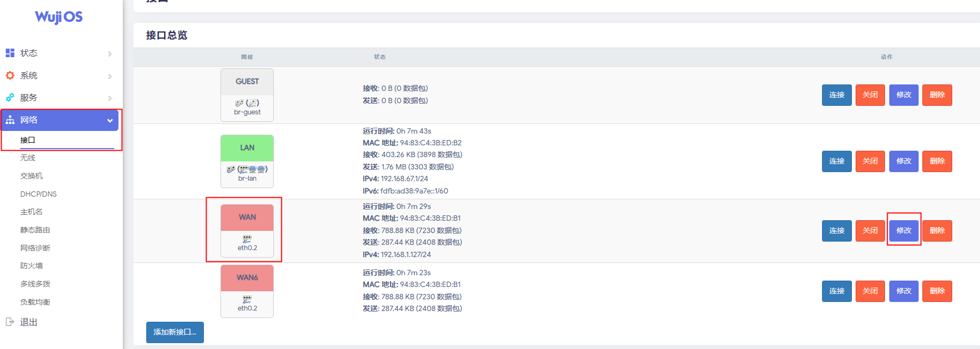The height and width of the screenshot is (349, 980).
Task: Open the 无线 submenu item
Action: point(28,158)
